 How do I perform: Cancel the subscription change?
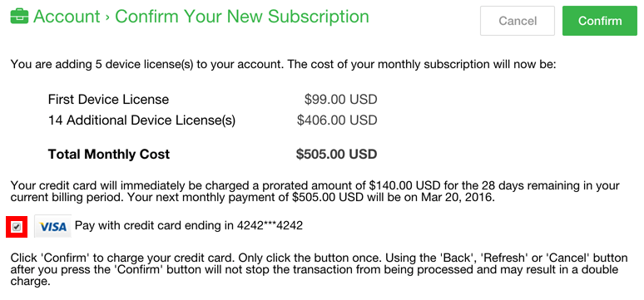click(518, 21)
